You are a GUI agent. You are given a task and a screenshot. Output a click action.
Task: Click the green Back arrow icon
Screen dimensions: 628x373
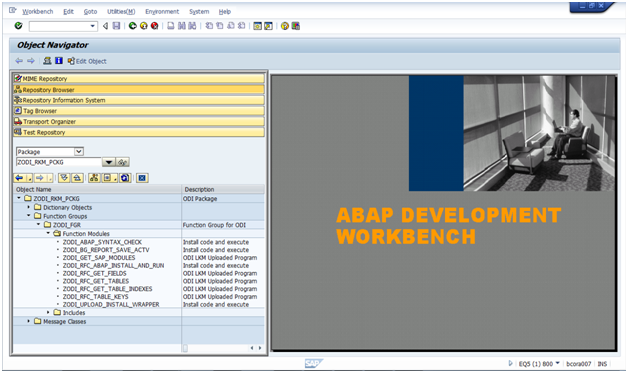pyautogui.click(x=133, y=26)
